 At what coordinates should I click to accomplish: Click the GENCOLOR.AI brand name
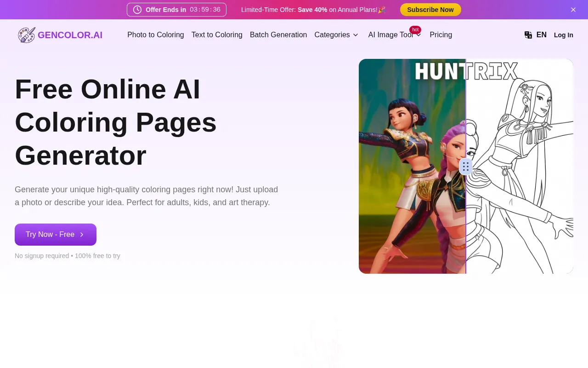70,35
